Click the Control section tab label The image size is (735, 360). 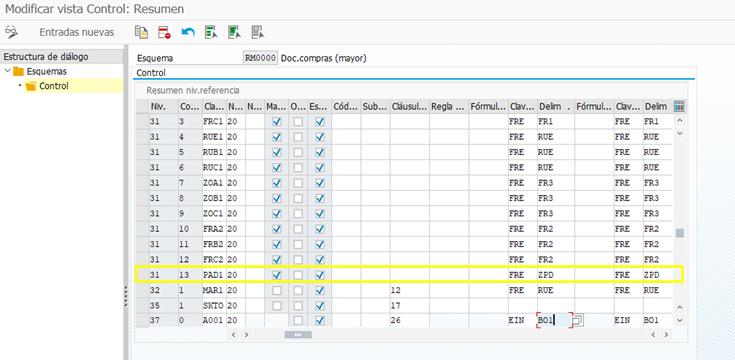151,73
